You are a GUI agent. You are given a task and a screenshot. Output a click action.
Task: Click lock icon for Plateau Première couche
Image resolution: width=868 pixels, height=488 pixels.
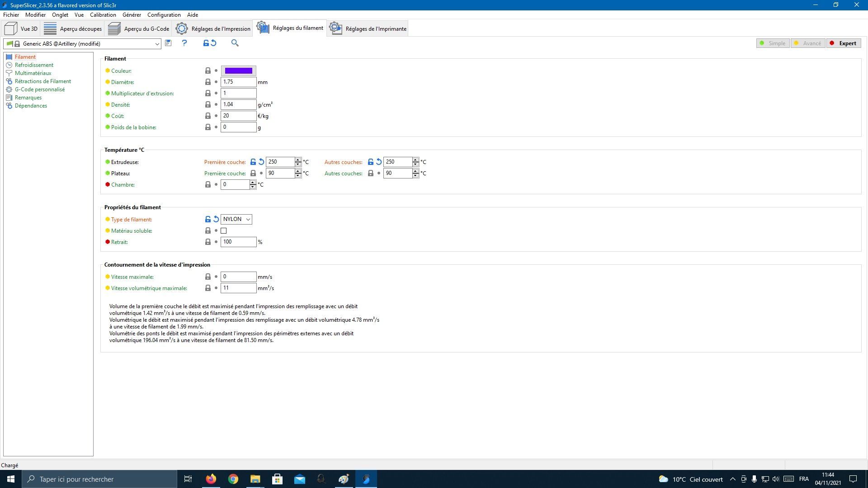coord(253,173)
